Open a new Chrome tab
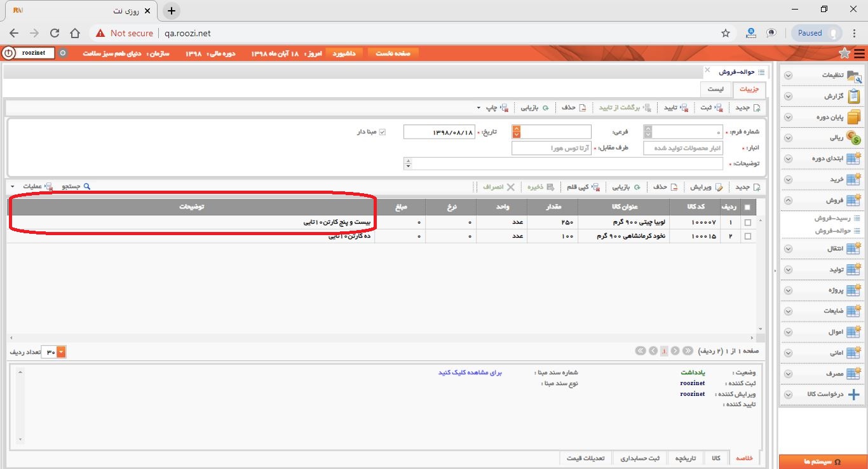The height and width of the screenshot is (469, 868). 172,11
